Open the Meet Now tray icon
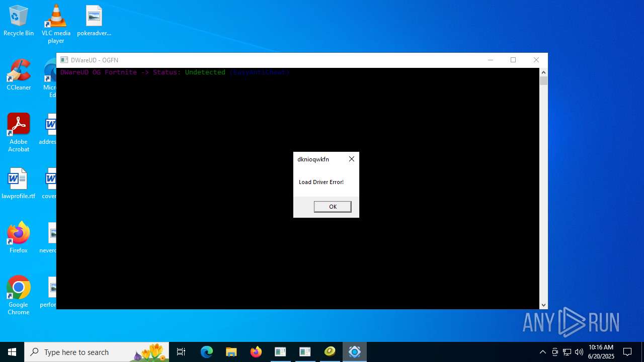This screenshot has width=644, height=362. click(555, 352)
